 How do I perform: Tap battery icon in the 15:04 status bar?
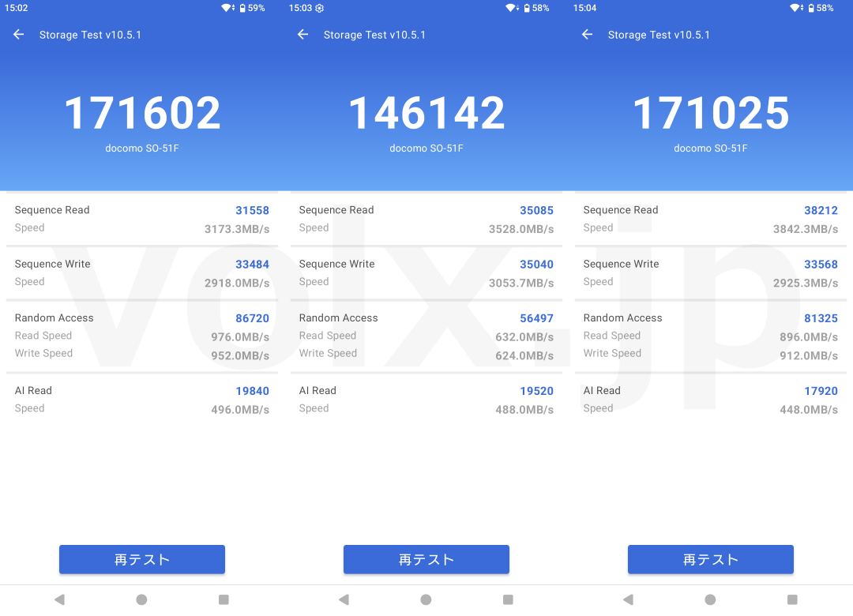click(x=811, y=8)
